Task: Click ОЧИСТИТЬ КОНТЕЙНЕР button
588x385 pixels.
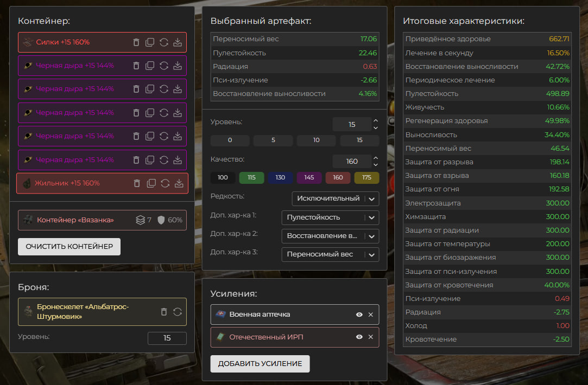Action: tap(69, 246)
